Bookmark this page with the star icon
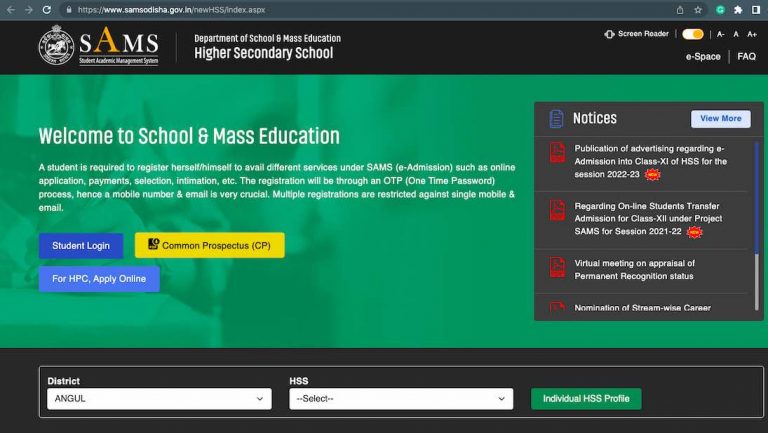Viewport: 768px width, 433px height. pyautogui.click(x=698, y=9)
